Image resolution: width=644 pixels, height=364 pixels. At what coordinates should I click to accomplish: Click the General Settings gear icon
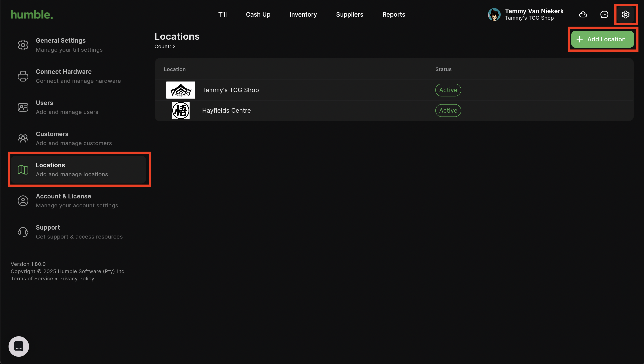(23, 45)
